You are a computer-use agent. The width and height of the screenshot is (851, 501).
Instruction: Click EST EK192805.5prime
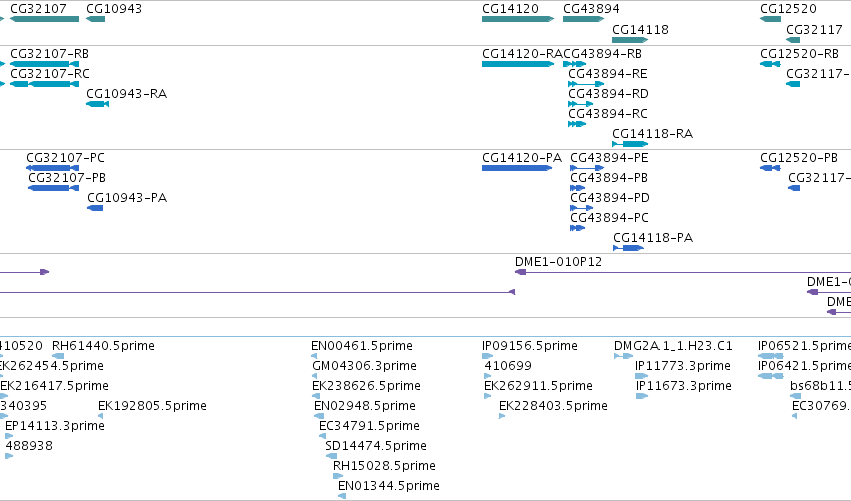(x=100, y=416)
